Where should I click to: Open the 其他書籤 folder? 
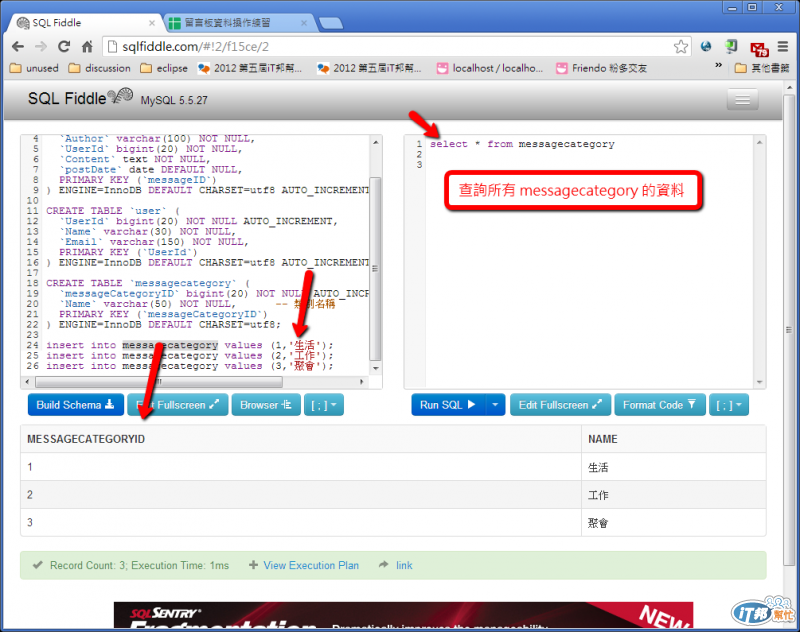[762, 68]
